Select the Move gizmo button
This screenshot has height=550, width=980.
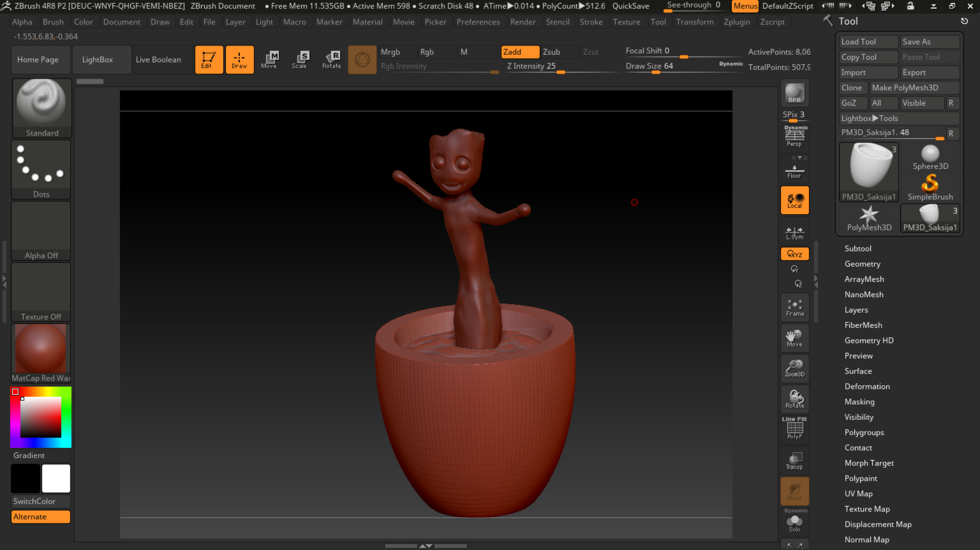(269, 60)
